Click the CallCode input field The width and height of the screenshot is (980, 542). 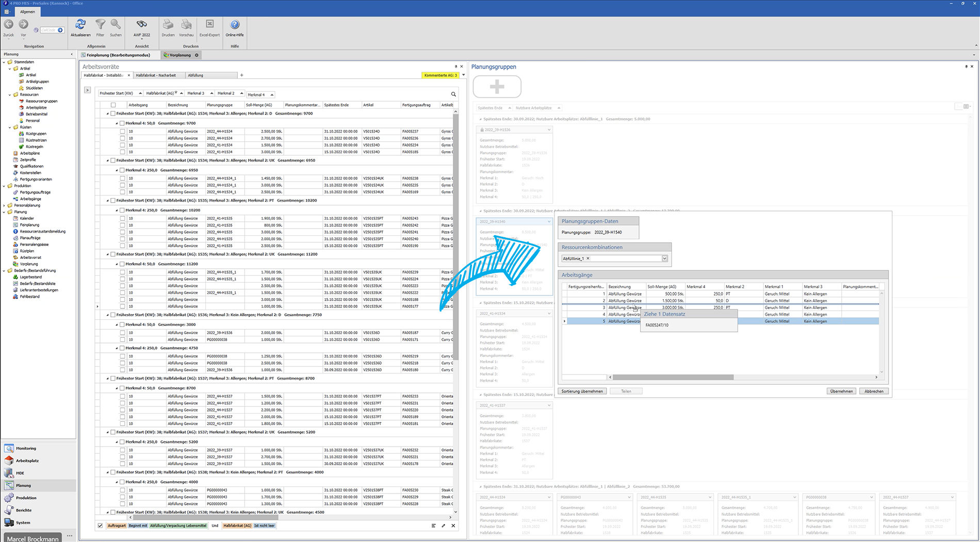click(48, 30)
